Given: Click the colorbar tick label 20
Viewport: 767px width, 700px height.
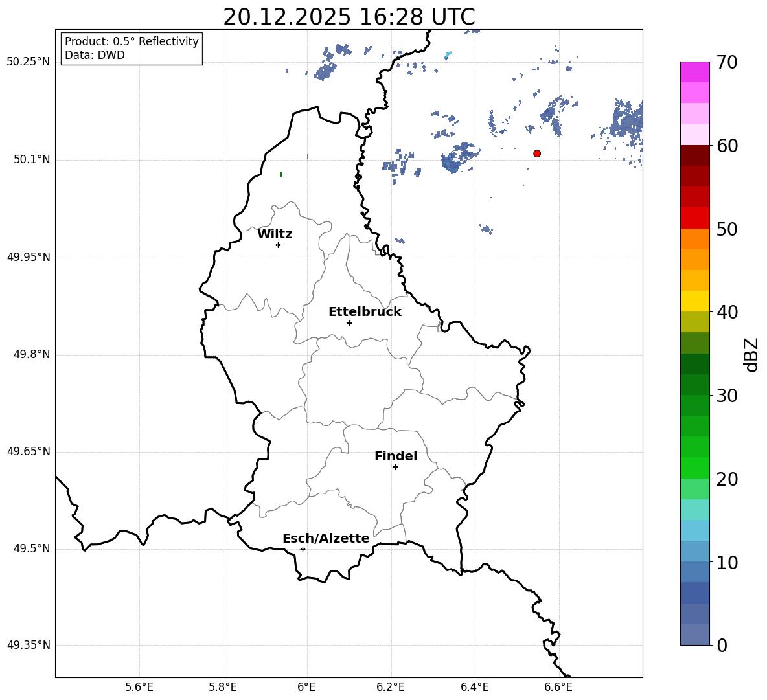Looking at the screenshot, I should tap(727, 479).
